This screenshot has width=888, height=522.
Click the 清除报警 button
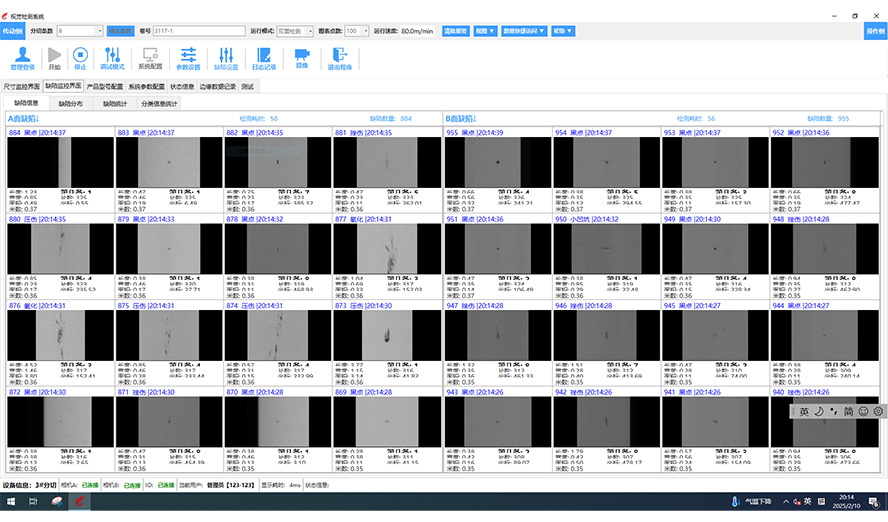click(x=455, y=31)
